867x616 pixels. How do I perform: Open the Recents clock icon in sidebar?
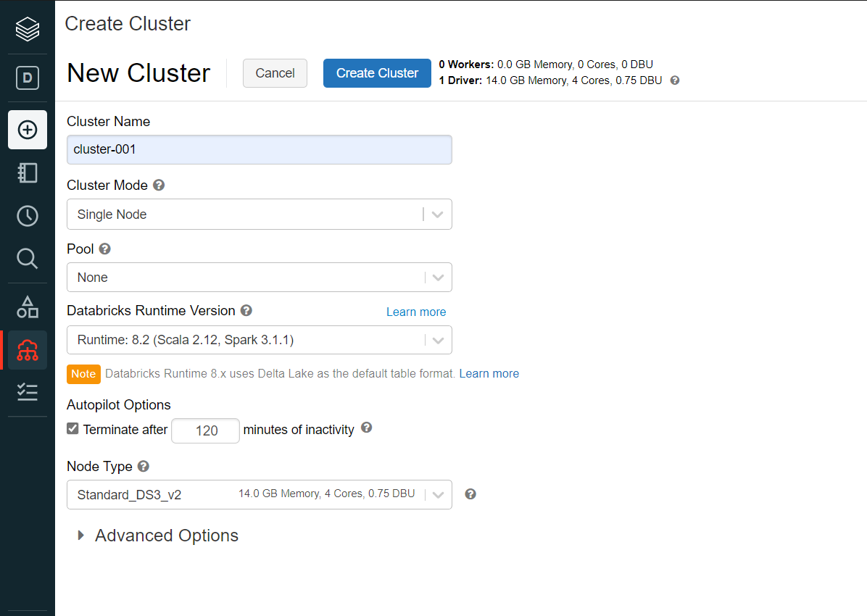coord(27,216)
